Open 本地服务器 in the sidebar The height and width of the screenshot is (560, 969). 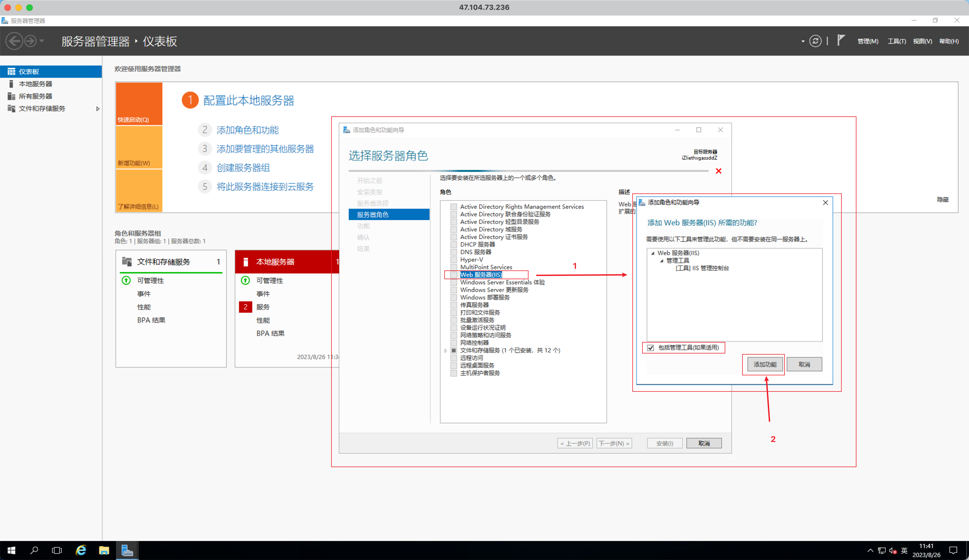(x=36, y=84)
